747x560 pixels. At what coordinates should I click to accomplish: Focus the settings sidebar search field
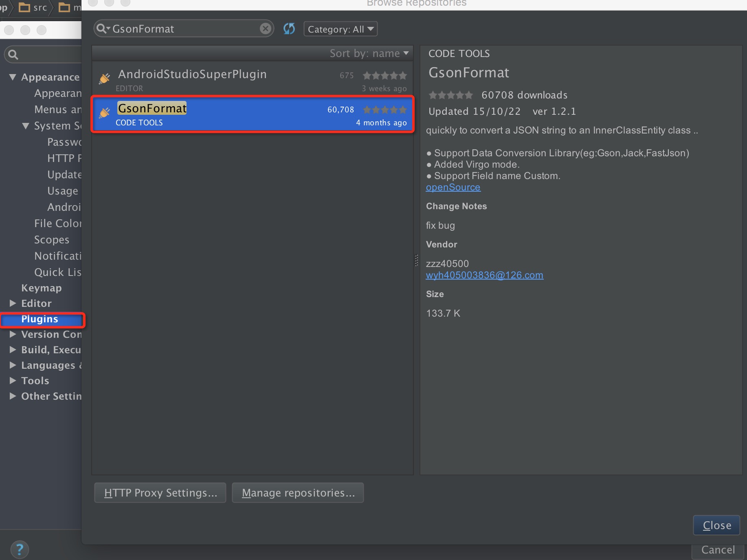[x=43, y=55]
